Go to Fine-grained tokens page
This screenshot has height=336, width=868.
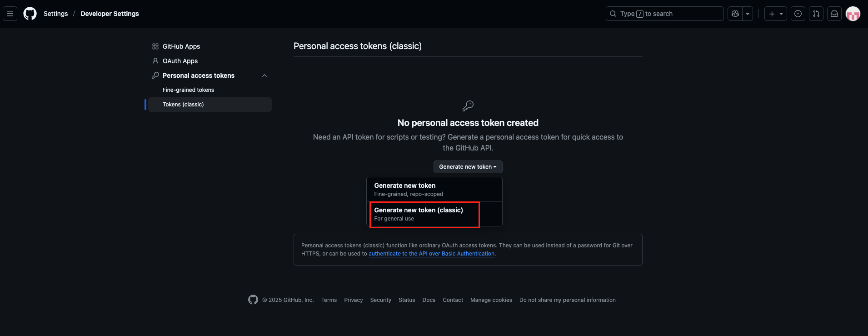pos(188,90)
